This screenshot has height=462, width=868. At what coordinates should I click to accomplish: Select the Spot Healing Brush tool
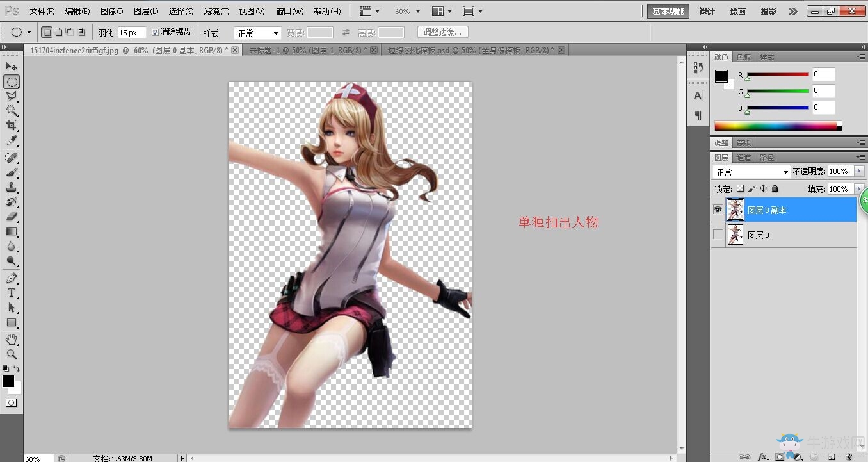12,158
